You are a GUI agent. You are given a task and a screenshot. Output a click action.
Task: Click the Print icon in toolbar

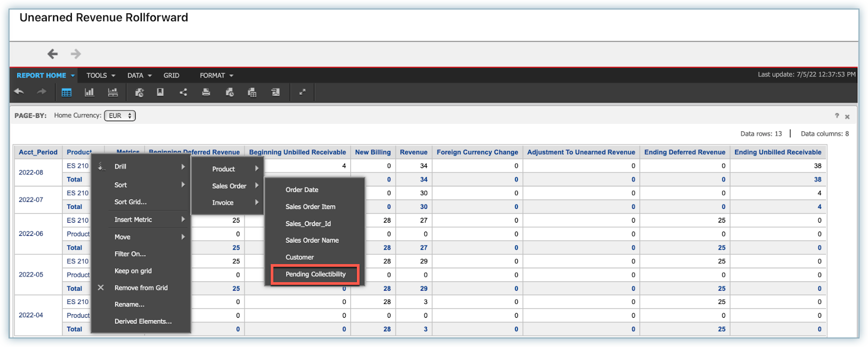(x=206, y=92)
